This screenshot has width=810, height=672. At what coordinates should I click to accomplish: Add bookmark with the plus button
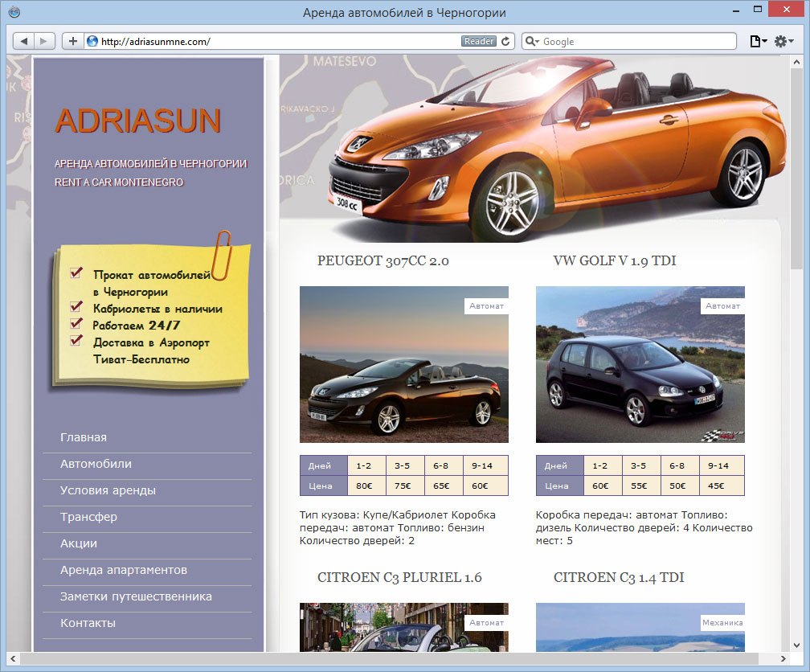click(73, 41)
